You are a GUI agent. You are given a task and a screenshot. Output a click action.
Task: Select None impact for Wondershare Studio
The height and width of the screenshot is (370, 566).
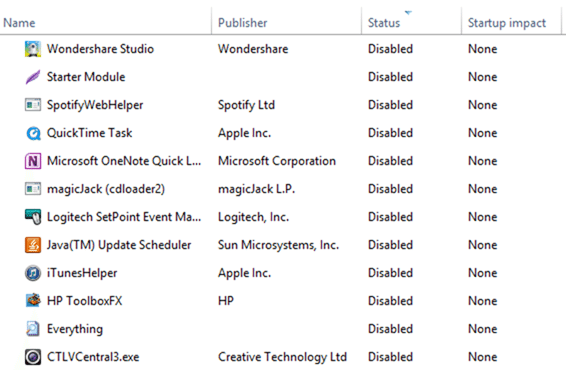coord(483,49)
